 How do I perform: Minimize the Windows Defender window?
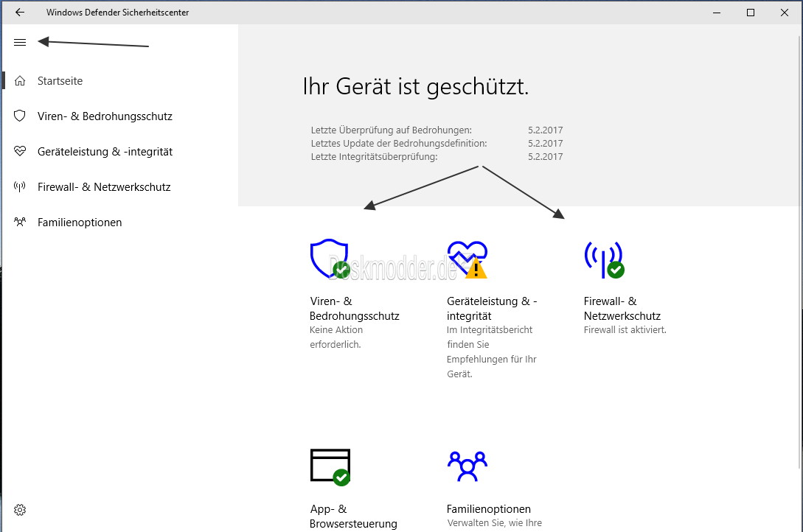pyautogui.click(x=717, y=13)
